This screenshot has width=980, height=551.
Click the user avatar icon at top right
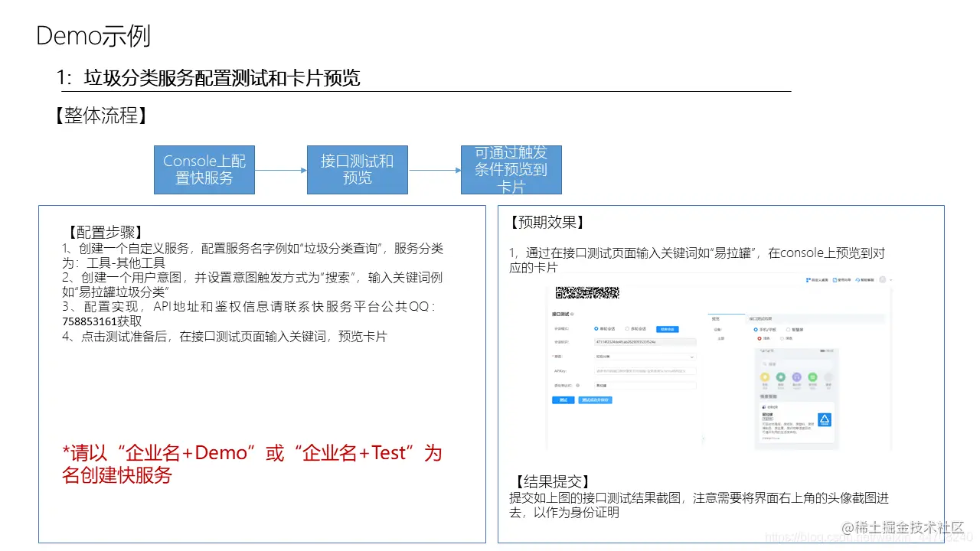[x=883, y=281]
